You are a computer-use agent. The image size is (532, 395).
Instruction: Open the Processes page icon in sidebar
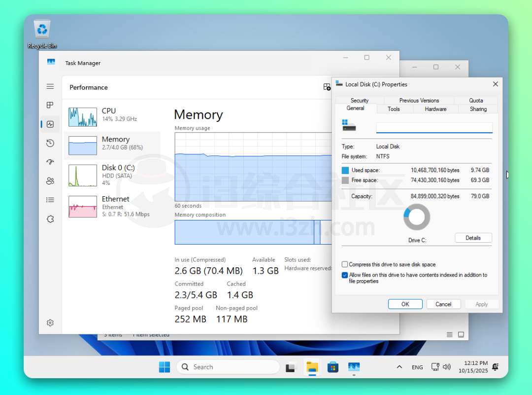coord(50,105)
